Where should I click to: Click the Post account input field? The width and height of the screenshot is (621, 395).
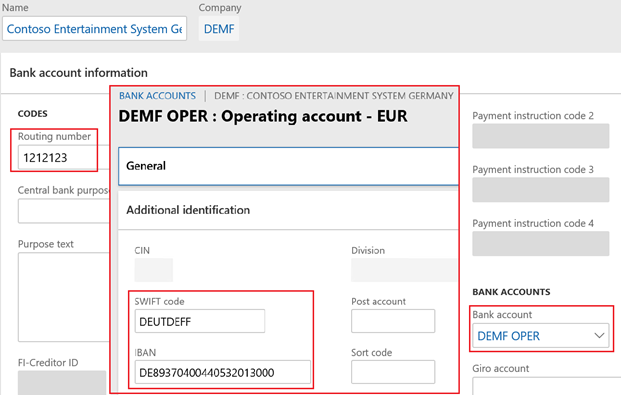click(x=393, y=321)
